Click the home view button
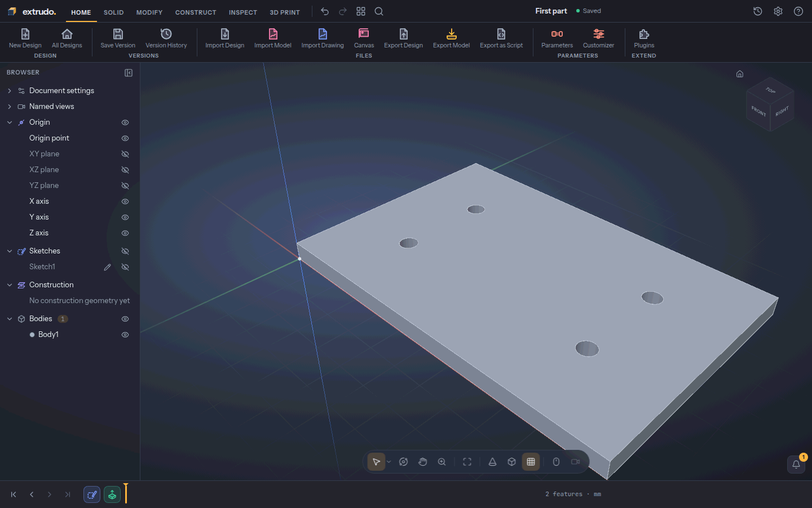 (740, 74)
